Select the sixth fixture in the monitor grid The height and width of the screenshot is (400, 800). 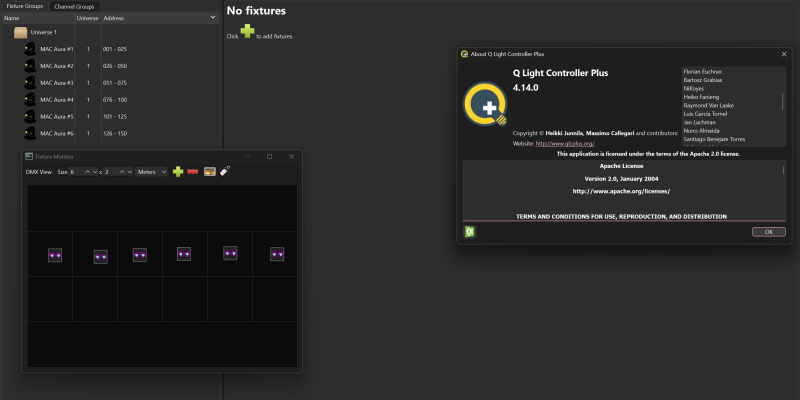(x=277, y=254)
